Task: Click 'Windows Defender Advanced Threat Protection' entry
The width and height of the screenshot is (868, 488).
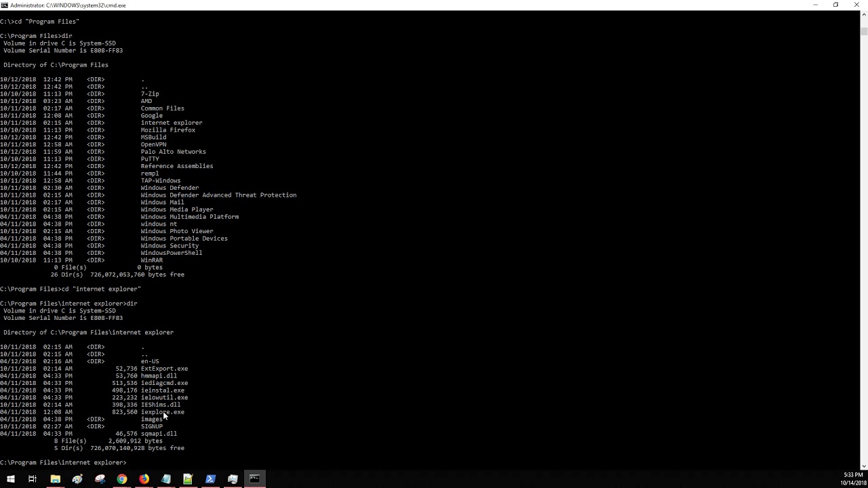Action: [x=218, y=195]
